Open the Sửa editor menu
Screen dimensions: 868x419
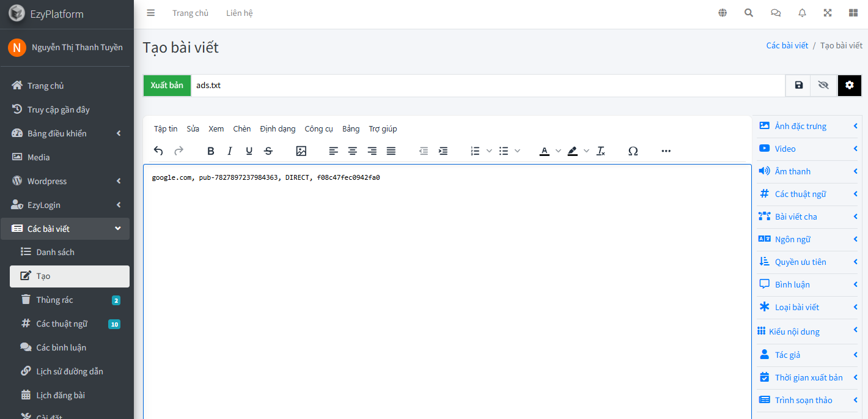click(193, 128)
